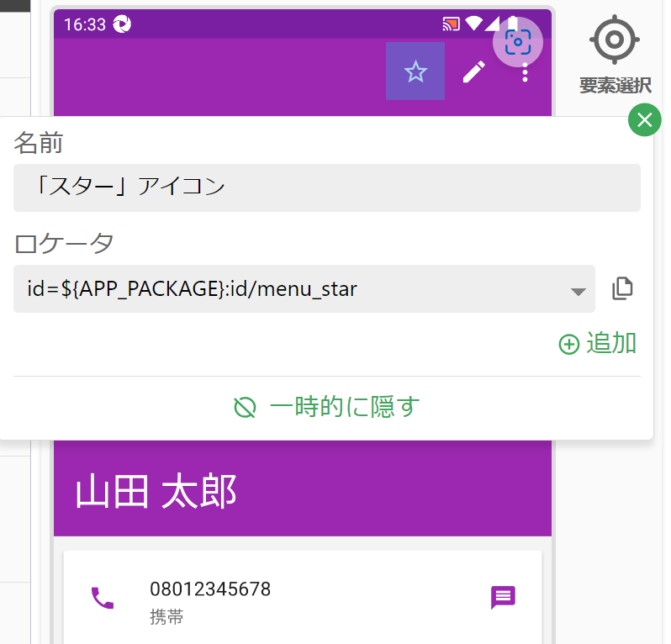Viewport: 671px width, 644px height.
Task: Click the wifi icon in status bar
Action: [473, 24]
